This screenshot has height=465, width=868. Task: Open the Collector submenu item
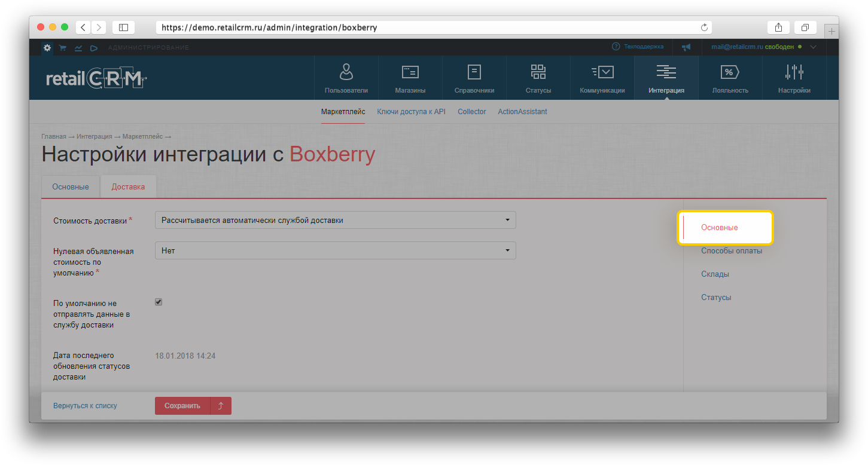[x=472, y=112]
